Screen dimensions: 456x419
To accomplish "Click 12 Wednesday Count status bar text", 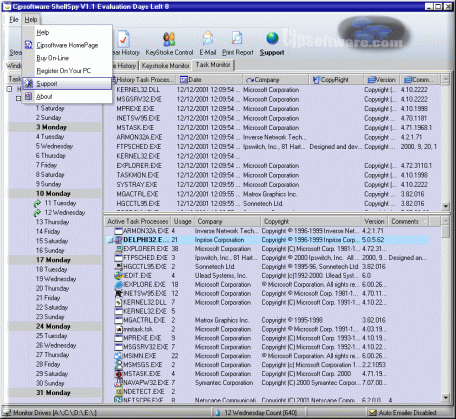I will [x=260, y=413].
